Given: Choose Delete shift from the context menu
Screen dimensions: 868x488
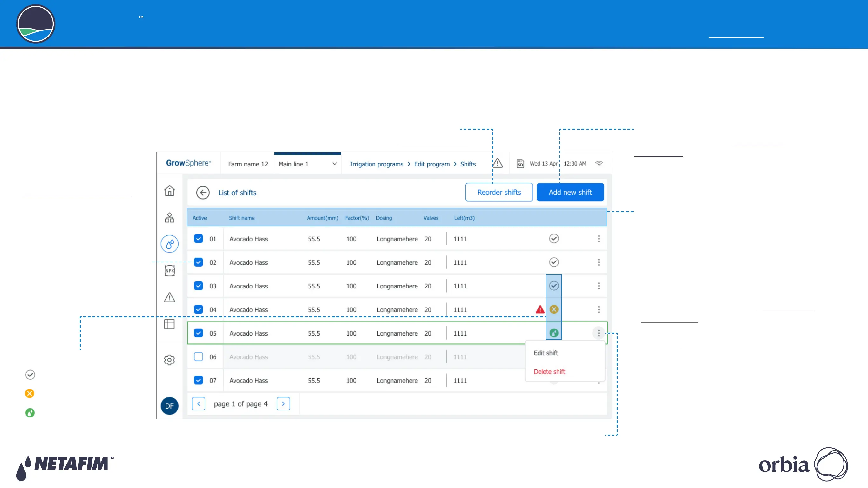Looking at the screenshot, I should pos(549,372).
